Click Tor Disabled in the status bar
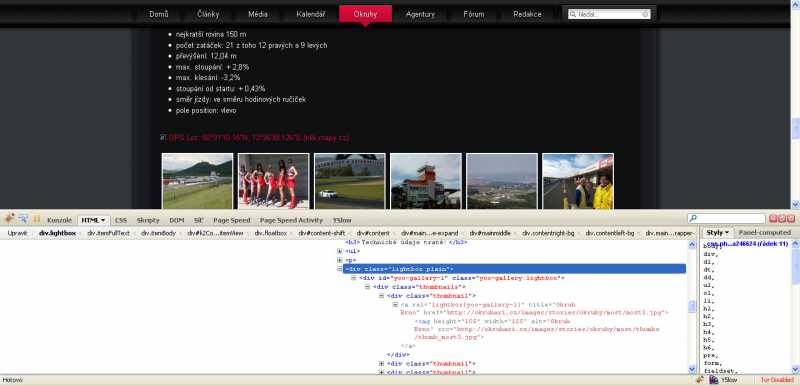 [x=777, y=380]
